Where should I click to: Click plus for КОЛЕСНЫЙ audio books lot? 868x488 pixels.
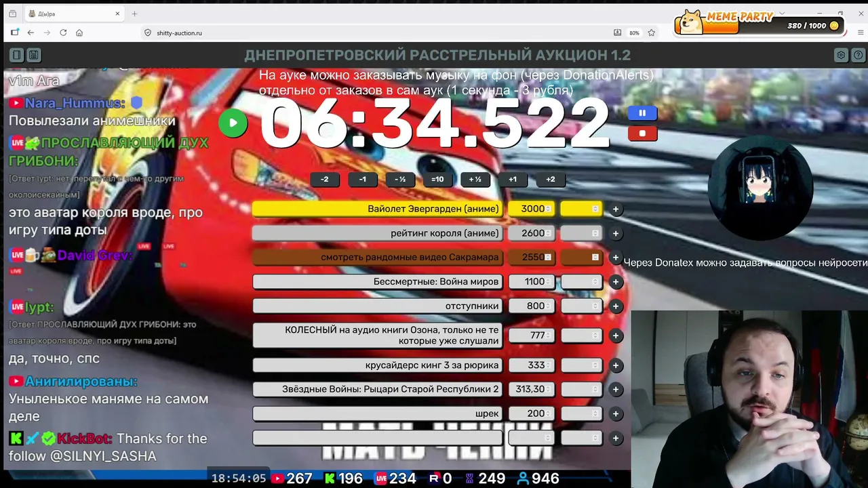pyautogui.click(x=616, y=335)
